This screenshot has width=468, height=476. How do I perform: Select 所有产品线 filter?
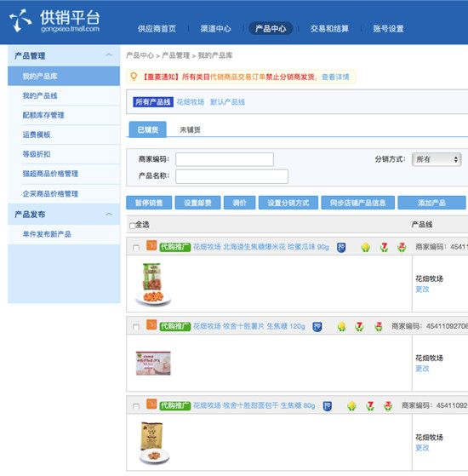tap(153, 102)
